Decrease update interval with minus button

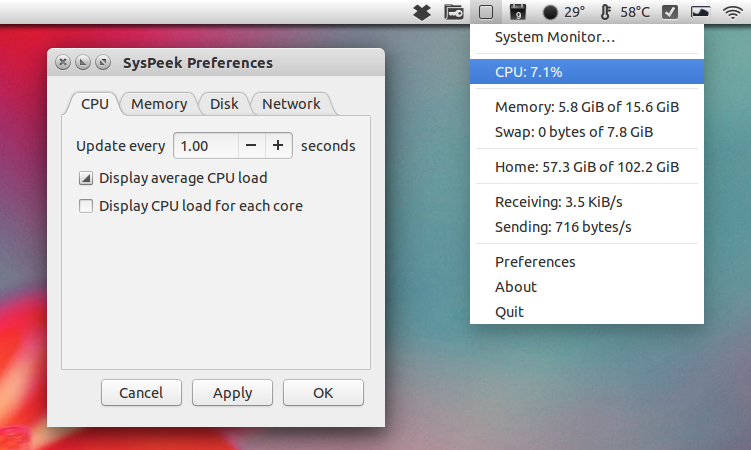(251, 146)
